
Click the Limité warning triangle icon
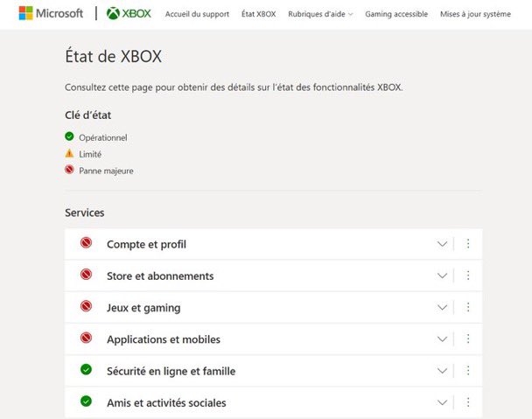[x=69, y=153]
